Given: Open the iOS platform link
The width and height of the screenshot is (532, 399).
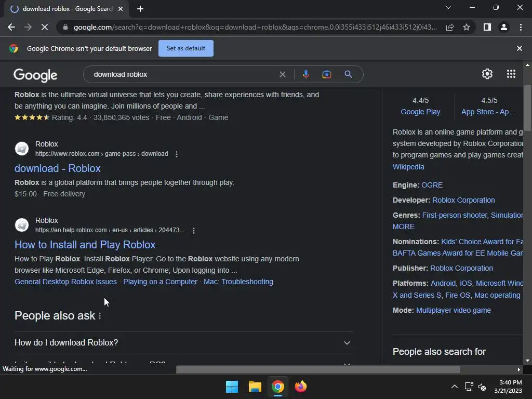Looking at the screenshot, I should point(466,283).
